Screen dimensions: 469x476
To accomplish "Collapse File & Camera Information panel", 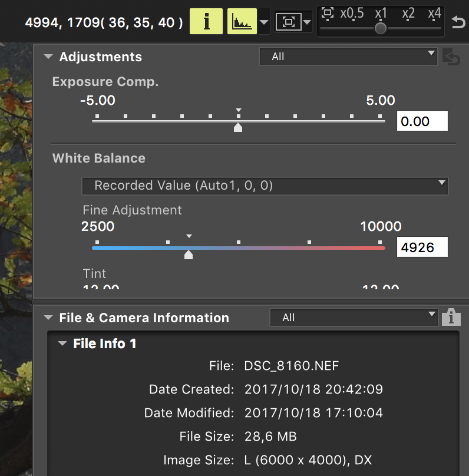I will [x=48, y=318].
